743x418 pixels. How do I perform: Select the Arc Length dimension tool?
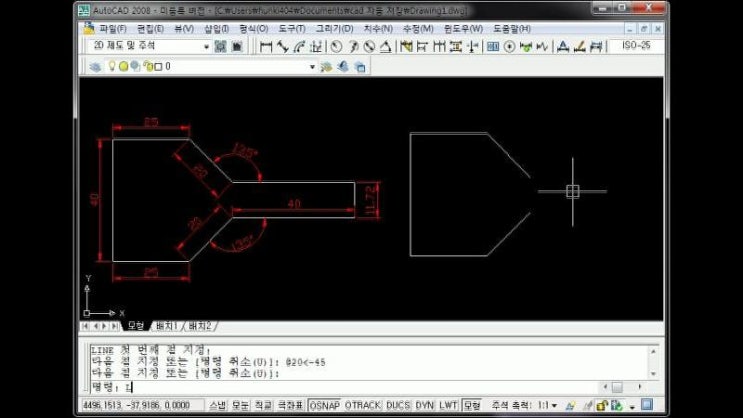pos(299,46)
